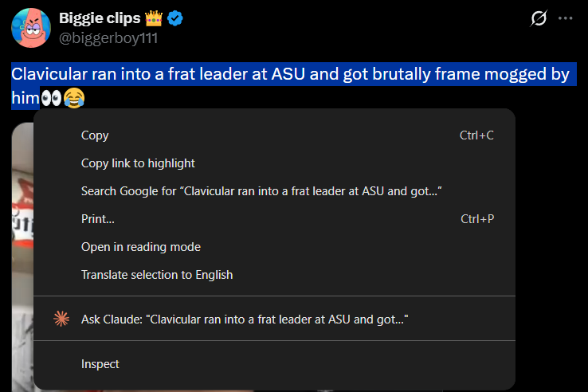
Task: Choose Copy link to highlight
Action: pos(138,163)
